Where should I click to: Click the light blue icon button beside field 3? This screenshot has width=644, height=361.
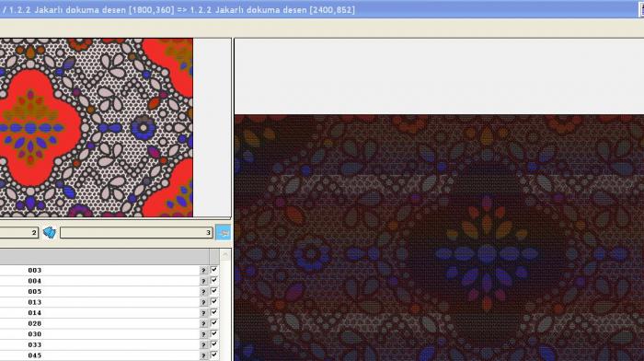(x=224, y=233)
